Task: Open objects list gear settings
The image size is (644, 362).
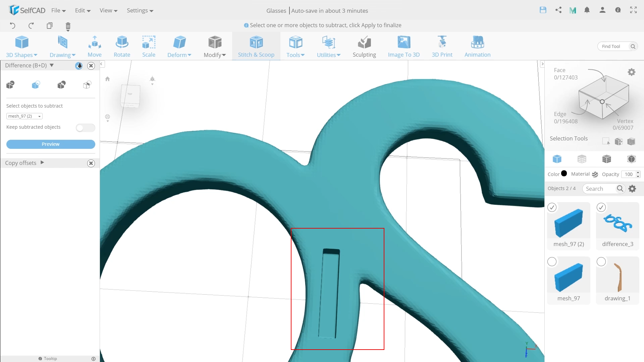Action: pyautogui.click(x=632, y=189)
